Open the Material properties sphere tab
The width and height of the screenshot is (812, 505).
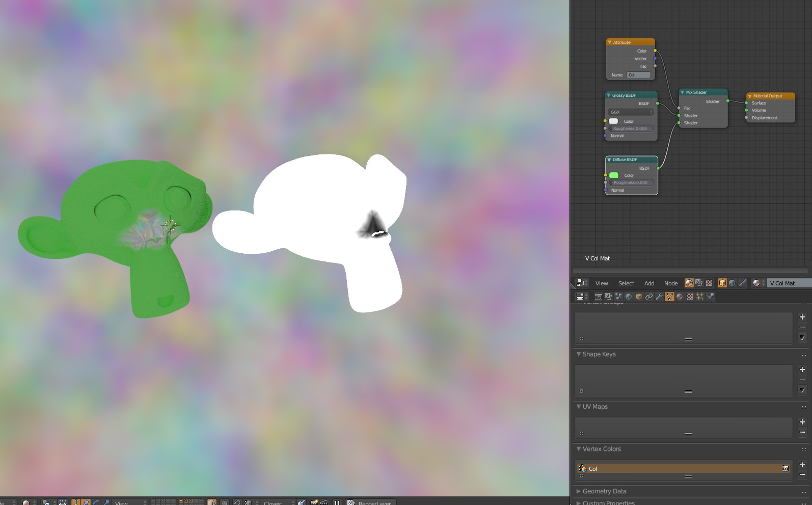click(x=680, y=297)
